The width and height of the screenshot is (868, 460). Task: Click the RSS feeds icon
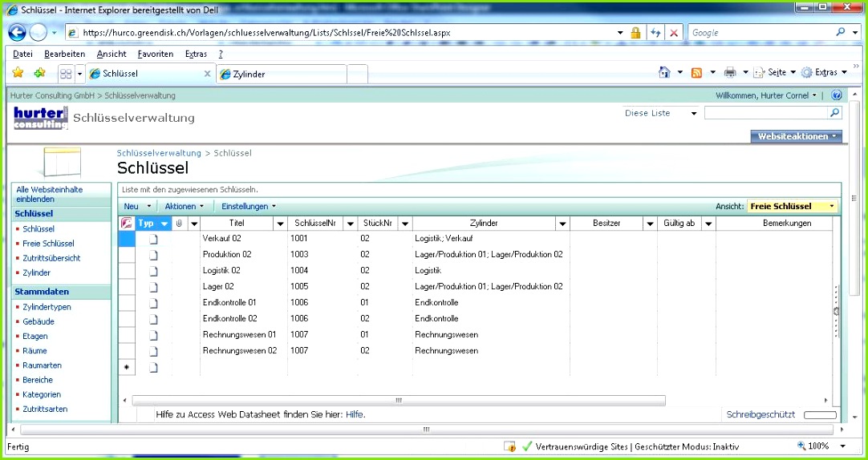point(696,73)
